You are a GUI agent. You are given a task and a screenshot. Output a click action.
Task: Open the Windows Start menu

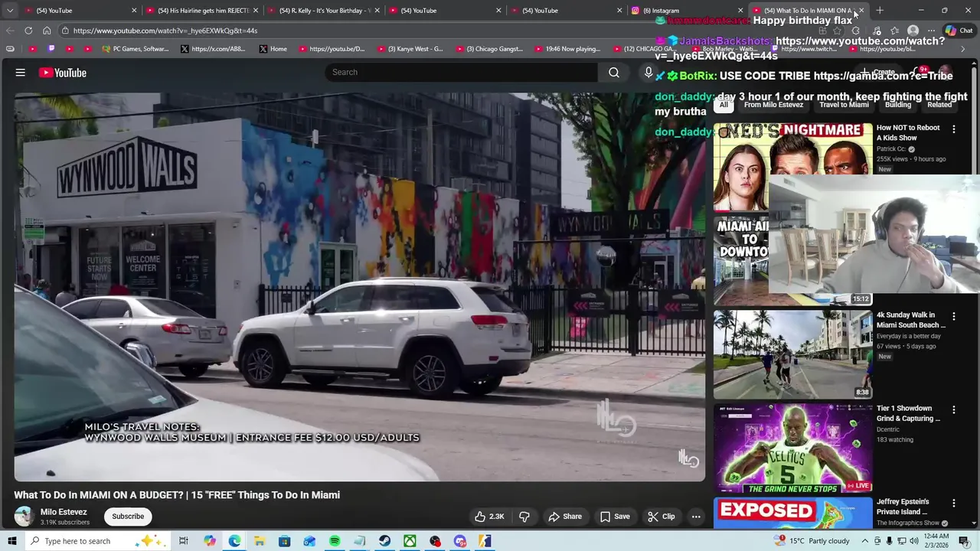tap(11, 541)
